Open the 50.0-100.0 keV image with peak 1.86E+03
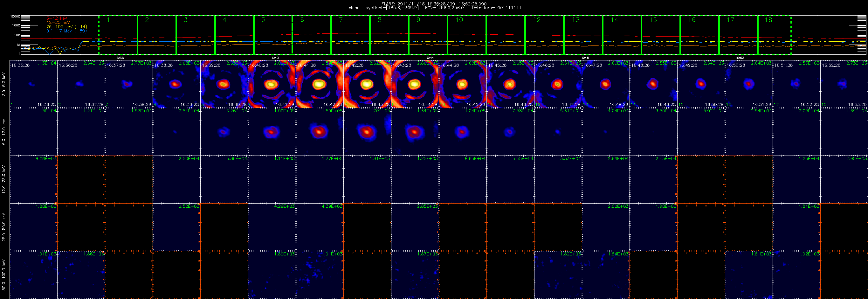868x299 pixels. pyautogui.click(x=81, y=275)
